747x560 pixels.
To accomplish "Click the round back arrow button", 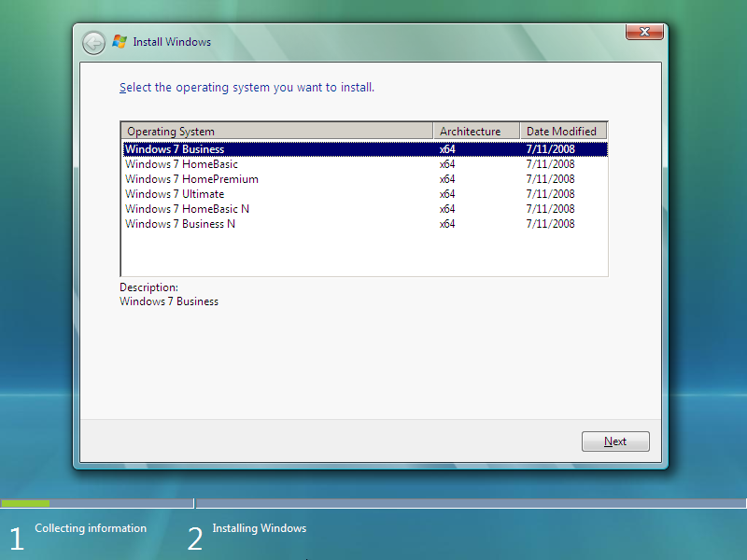I will point(93,43).
